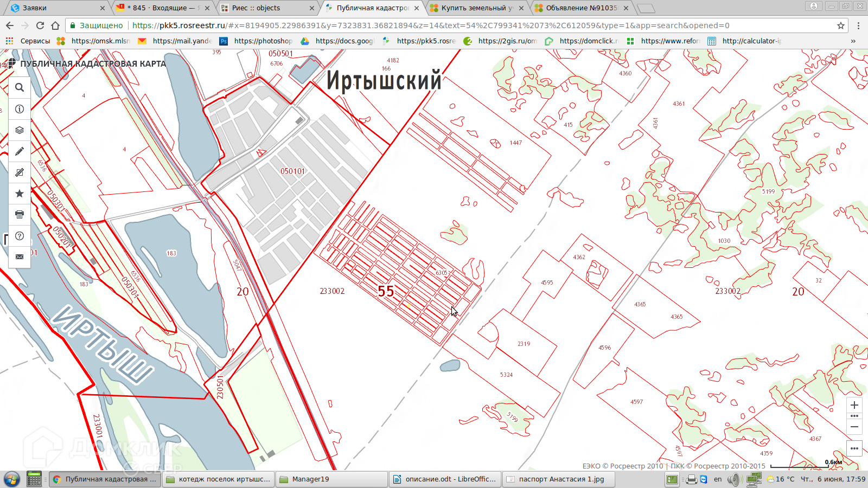Open the domclick bookmark
The width and height of the screenshot is (868, 488).
point(581,41)
